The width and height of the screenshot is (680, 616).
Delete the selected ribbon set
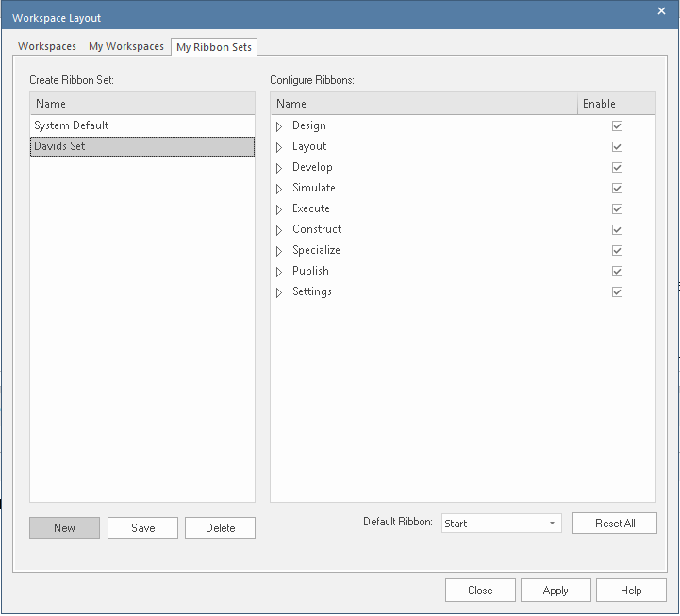click(220, 528)
